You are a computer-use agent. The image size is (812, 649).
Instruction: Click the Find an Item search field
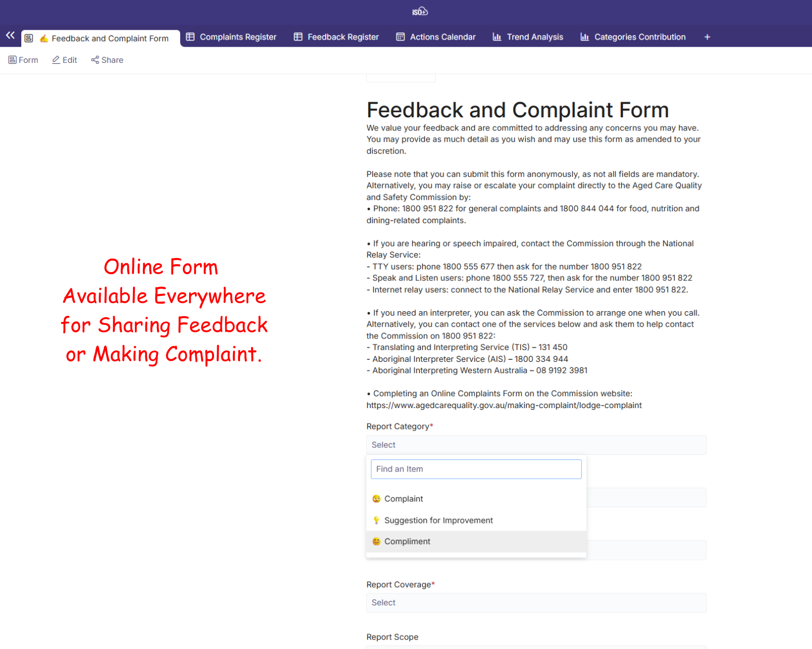point(476,469)
